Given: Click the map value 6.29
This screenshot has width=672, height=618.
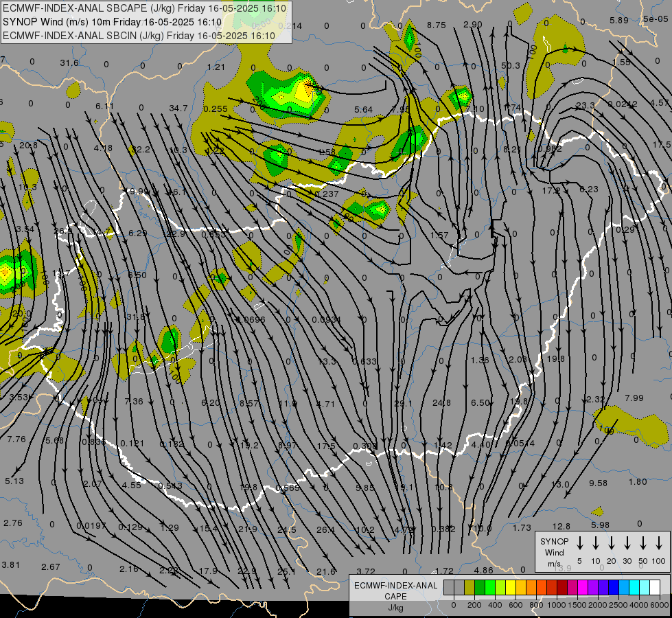Looking at the screenshot, I should coord(138,233).
